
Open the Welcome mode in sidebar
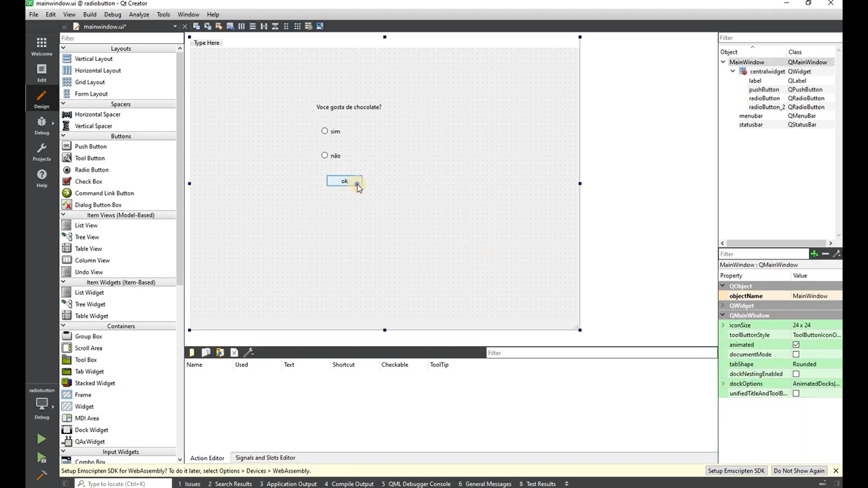tap(41, 46)
